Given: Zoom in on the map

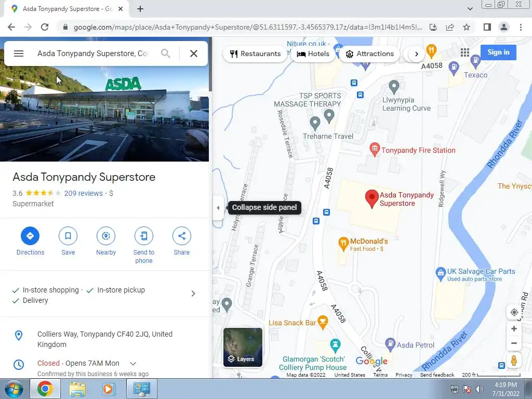Looking at the screenshot, I should tap(514, 329).
